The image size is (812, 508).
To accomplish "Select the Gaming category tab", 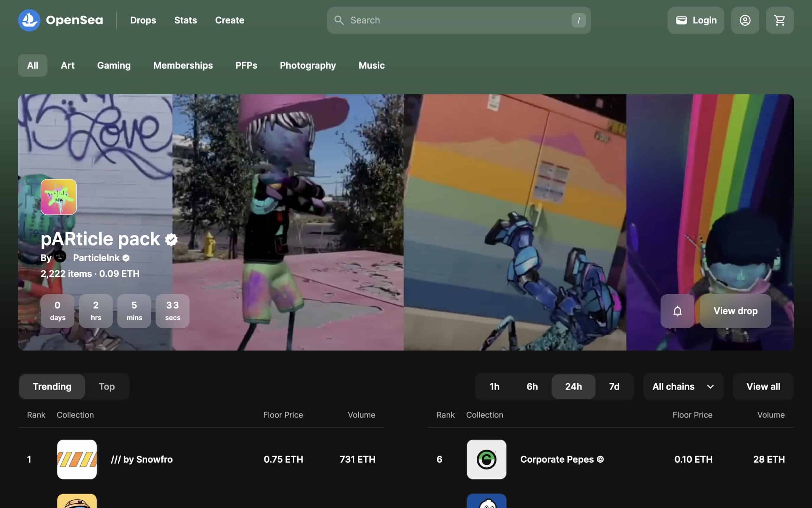I will tap(114, 65).
